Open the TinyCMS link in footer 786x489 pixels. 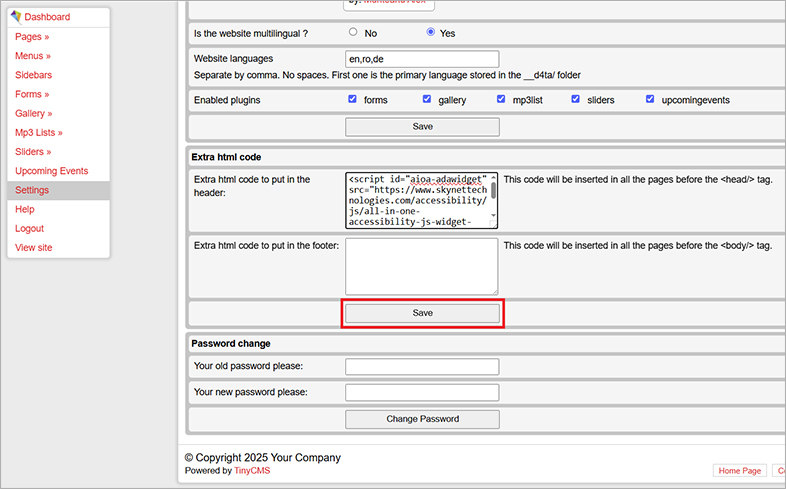click(252, 470)
